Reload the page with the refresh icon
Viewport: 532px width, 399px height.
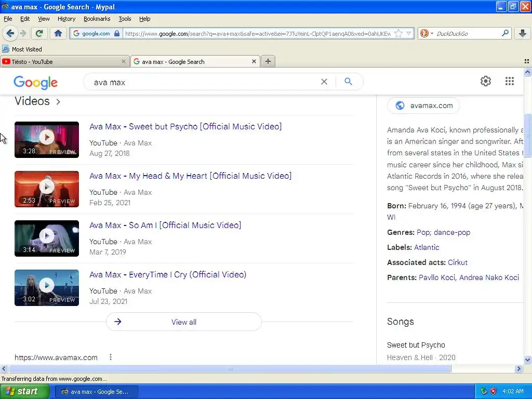[39, 33]
